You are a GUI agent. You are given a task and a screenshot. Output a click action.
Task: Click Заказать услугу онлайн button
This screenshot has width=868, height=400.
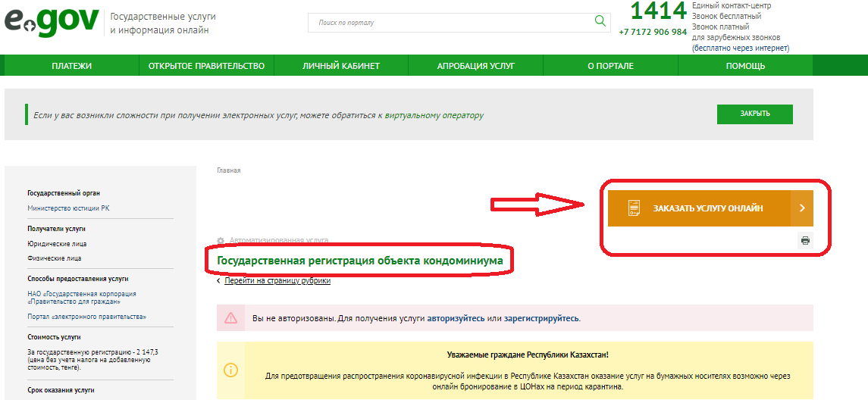pos(710,208)
